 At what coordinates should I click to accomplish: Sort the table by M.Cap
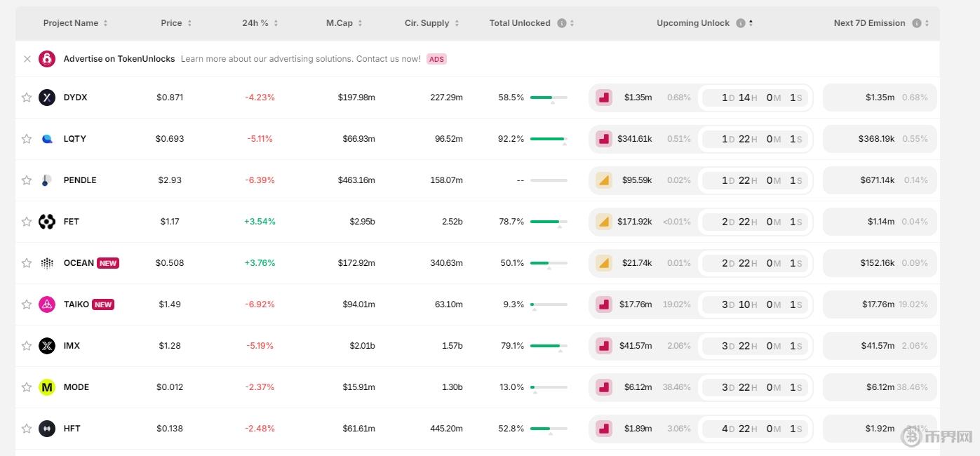tap(344, 23)
